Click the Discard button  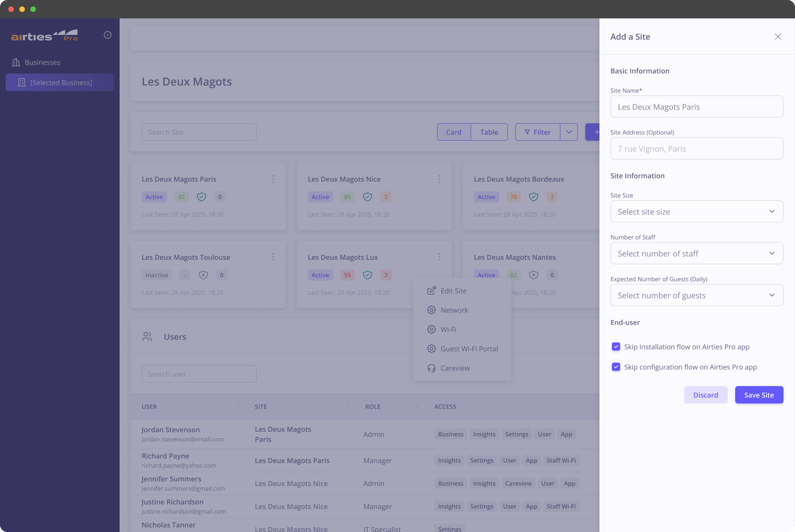[706, 395]
